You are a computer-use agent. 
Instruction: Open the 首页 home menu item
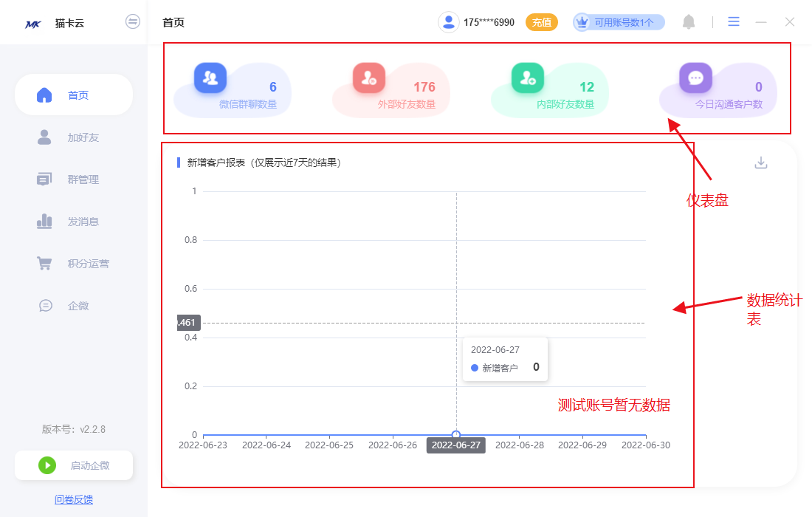[74, 95]
